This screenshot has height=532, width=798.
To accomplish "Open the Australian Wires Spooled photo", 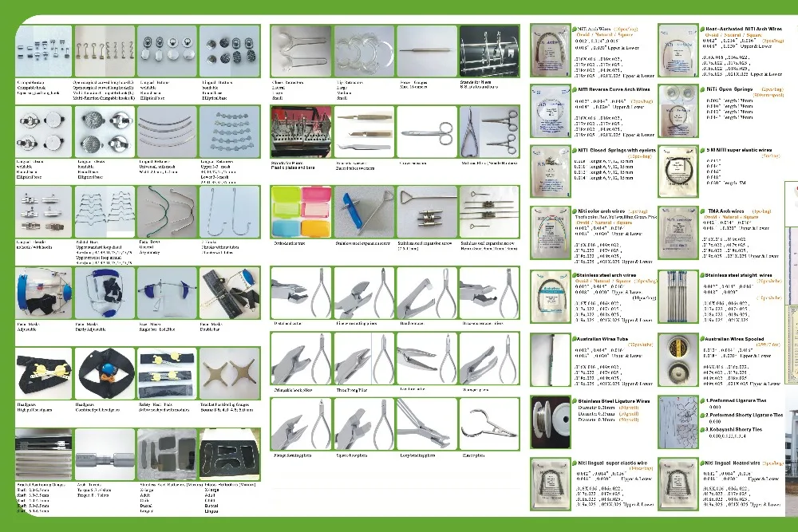I will 678,360.
